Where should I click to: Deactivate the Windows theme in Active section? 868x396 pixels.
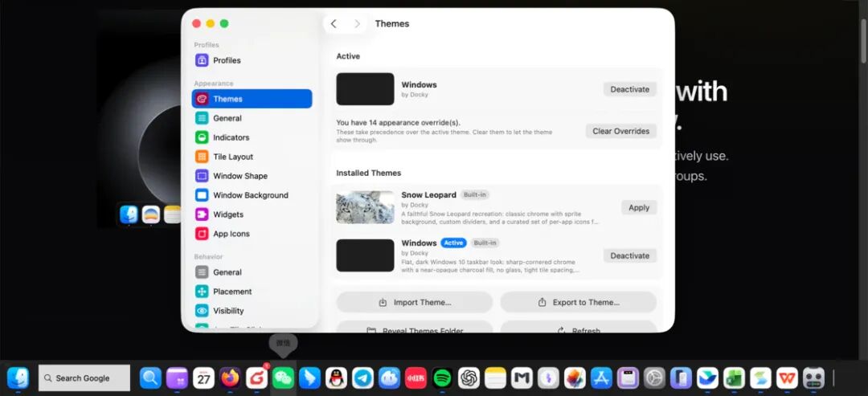click(630, 89)
